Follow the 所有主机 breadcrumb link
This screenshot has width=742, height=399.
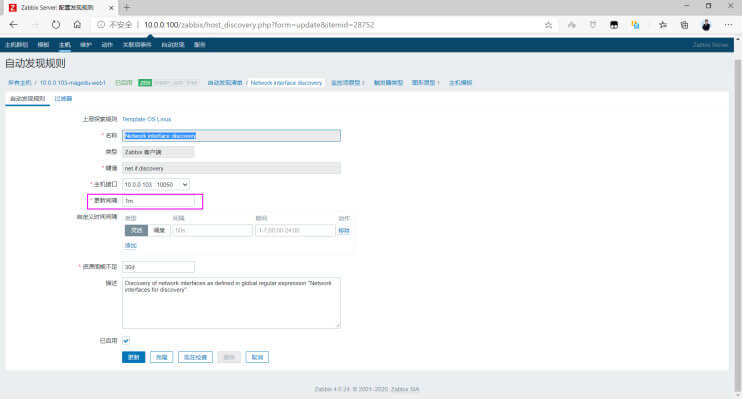[x=19, y=83]
